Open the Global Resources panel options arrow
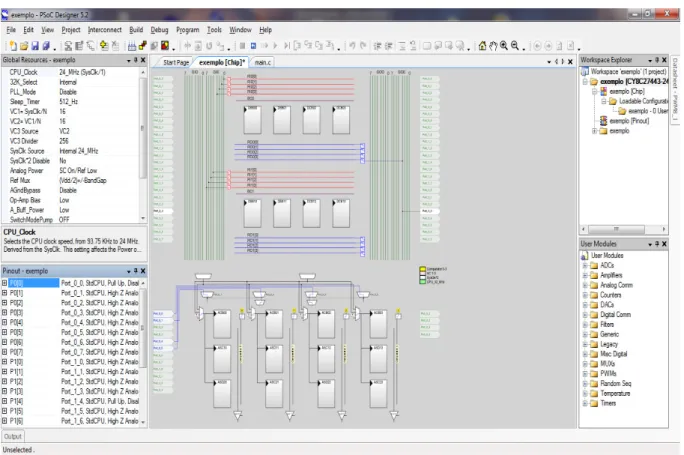Image resolution: width=684 pixels, height=455 pixels. (129, 61)
